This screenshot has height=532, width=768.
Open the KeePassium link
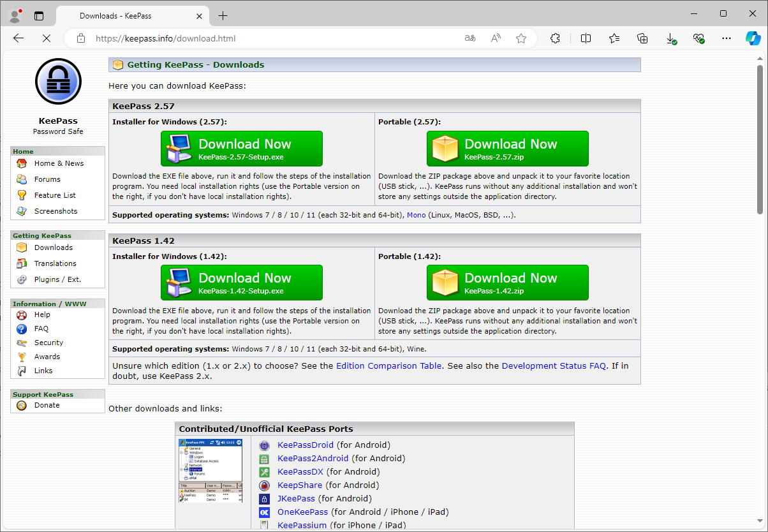[x=302, y=526]
